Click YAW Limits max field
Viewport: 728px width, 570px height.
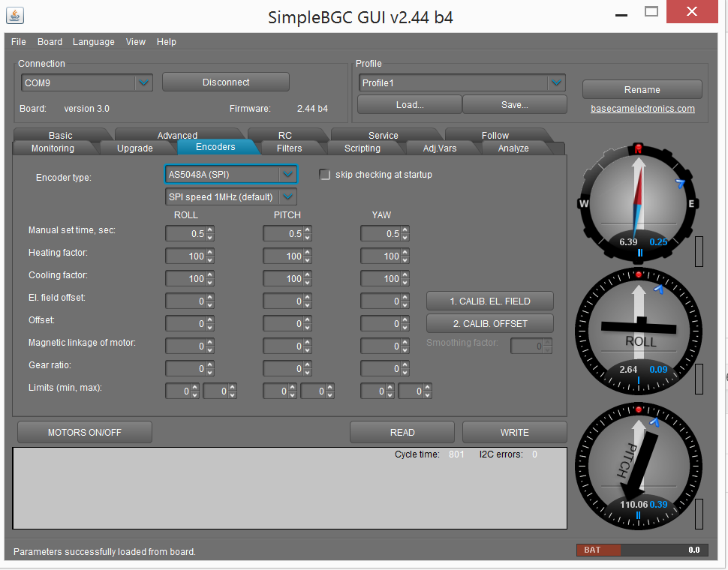point(411,391)
